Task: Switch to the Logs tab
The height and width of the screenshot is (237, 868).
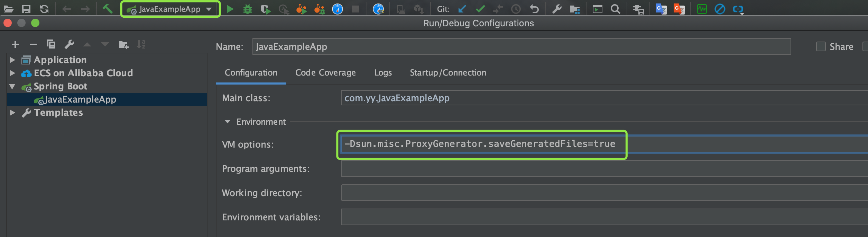Action: coord(383,73)
